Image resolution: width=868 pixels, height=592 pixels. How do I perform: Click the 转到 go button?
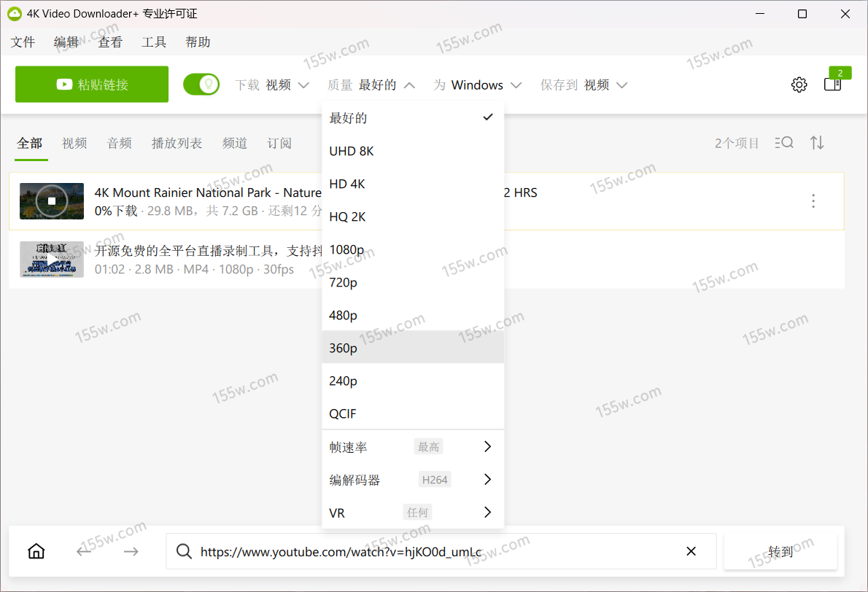coord(780,551)
